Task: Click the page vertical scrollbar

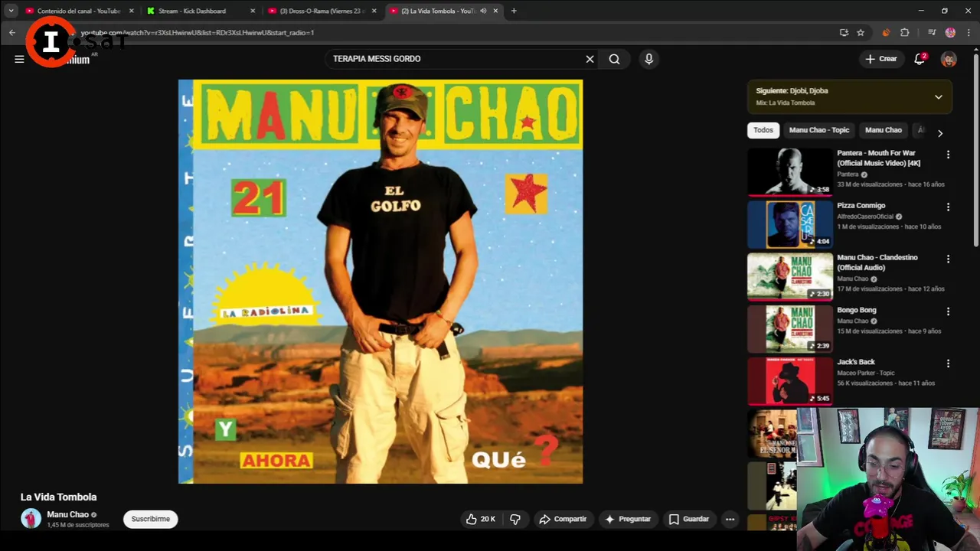Action: point(975,149)
